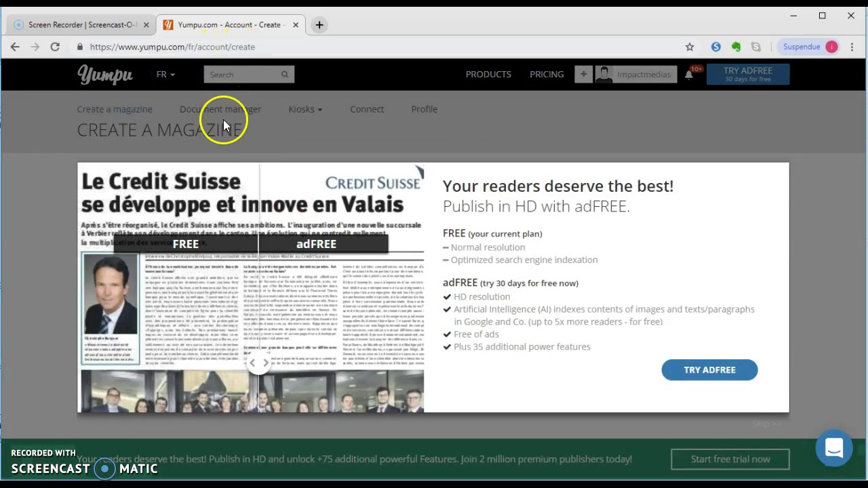Click the Search input field

[241, 75]
